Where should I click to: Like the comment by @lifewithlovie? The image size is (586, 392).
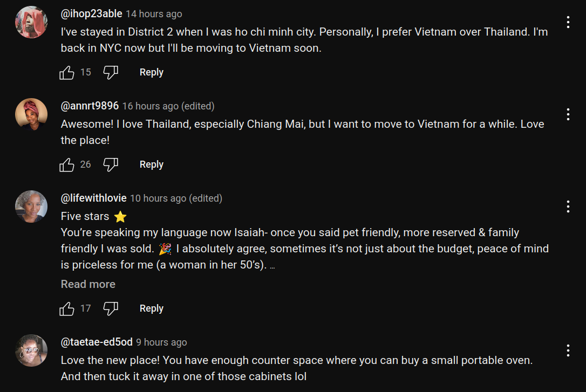point(67,308)
